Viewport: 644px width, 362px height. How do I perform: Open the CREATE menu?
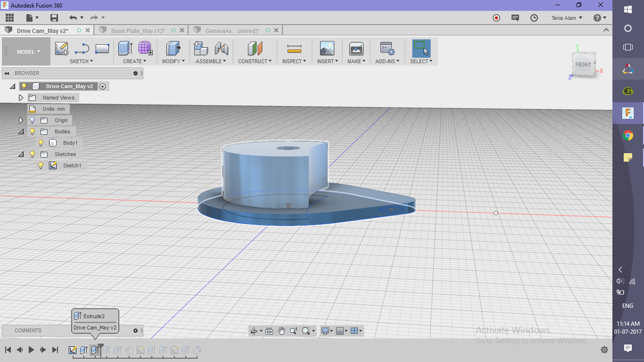click(134, 61)
